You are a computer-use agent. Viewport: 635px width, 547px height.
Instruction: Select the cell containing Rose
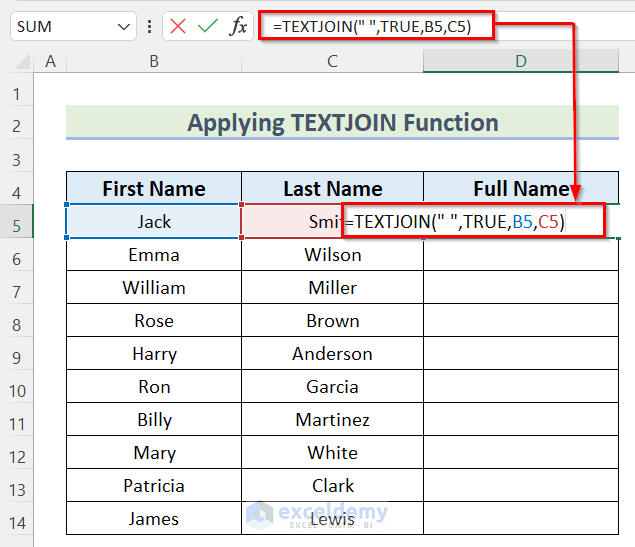tap(154, 321)
